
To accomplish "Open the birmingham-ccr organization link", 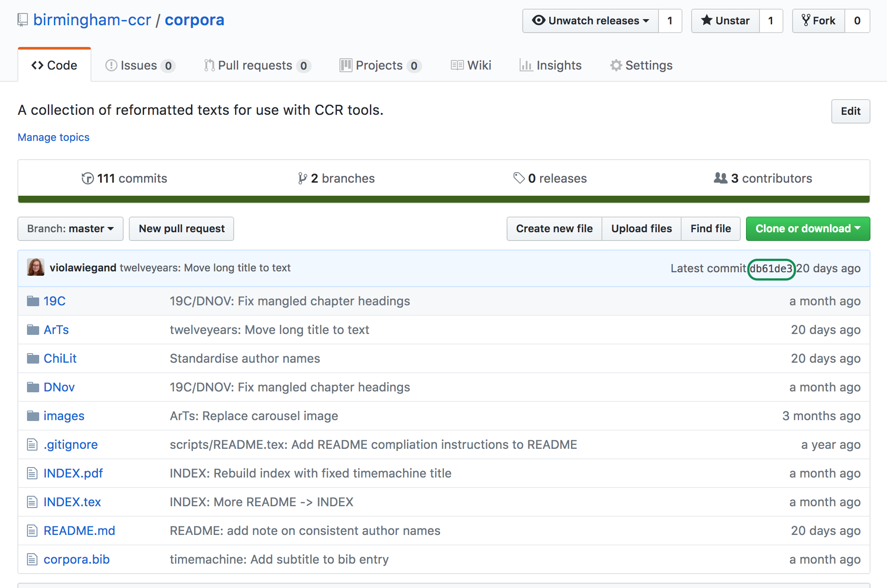I will 92,20.
